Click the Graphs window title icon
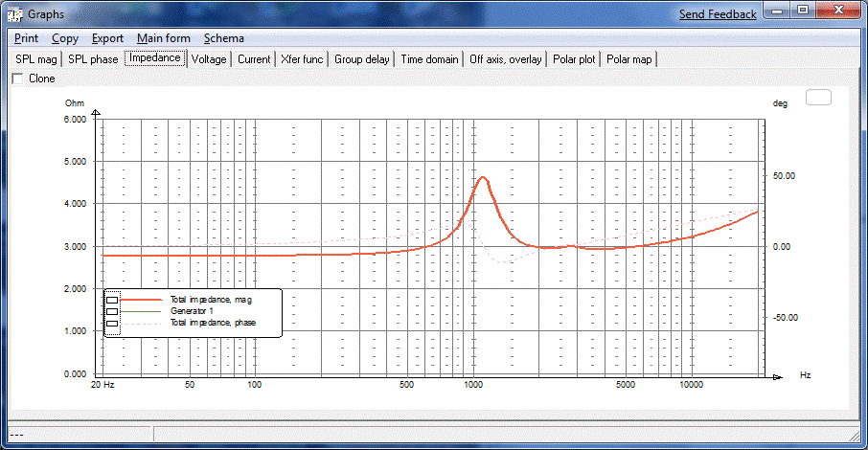The image size is (868, 450). pyautogui.click(x=14, y=14)
